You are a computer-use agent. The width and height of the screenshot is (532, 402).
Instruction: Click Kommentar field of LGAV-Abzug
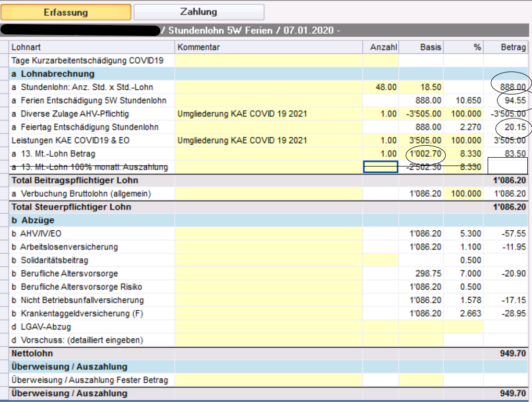tap(269, 327)
